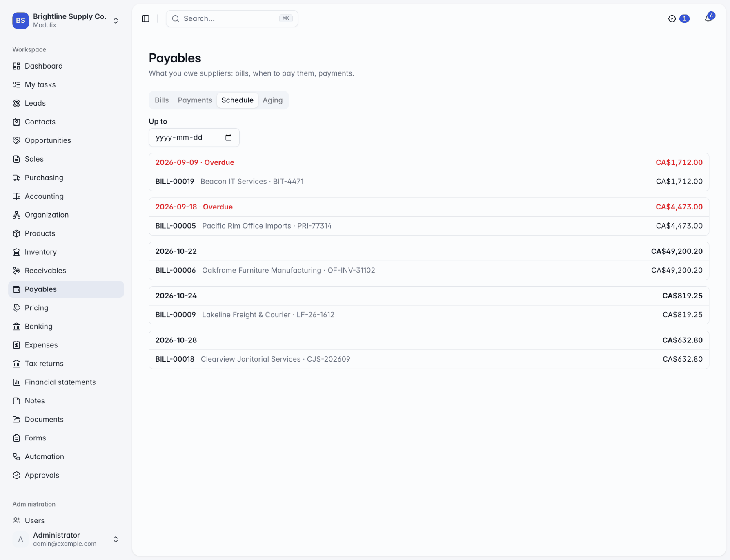730x560 pixels.
Task: Toggle the sidebar panel icon
Action: coord(146,19)
